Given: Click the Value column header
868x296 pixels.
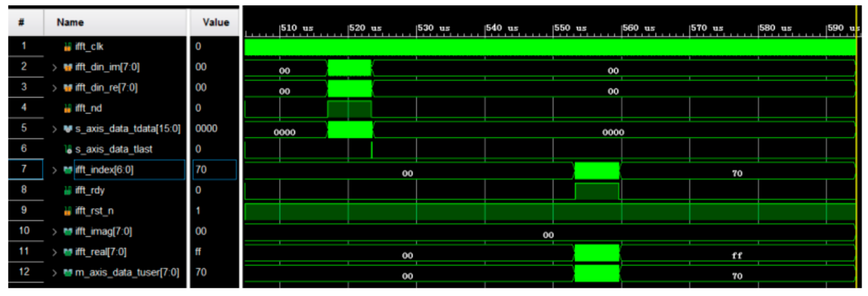Looking at the screenshot, I should 216,22.
